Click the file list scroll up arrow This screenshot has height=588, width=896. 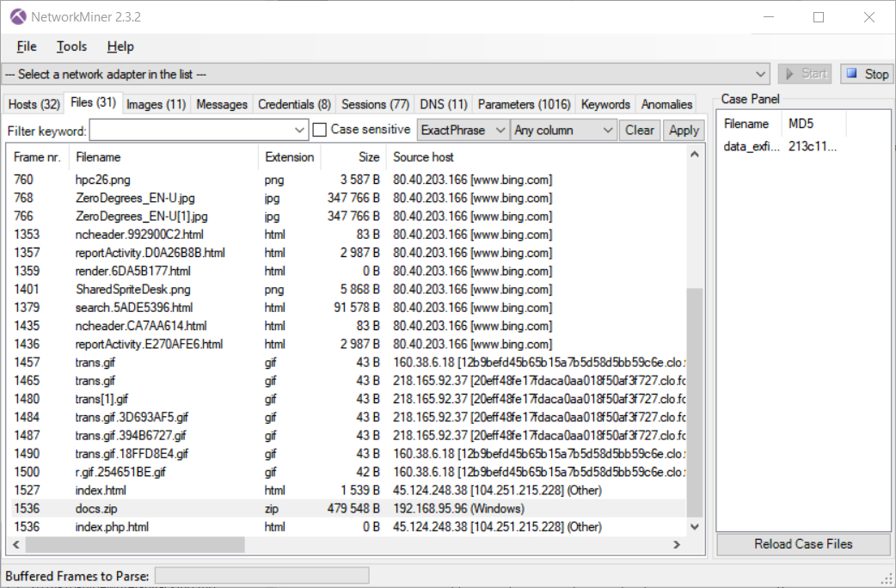click(x=694, y=154)
